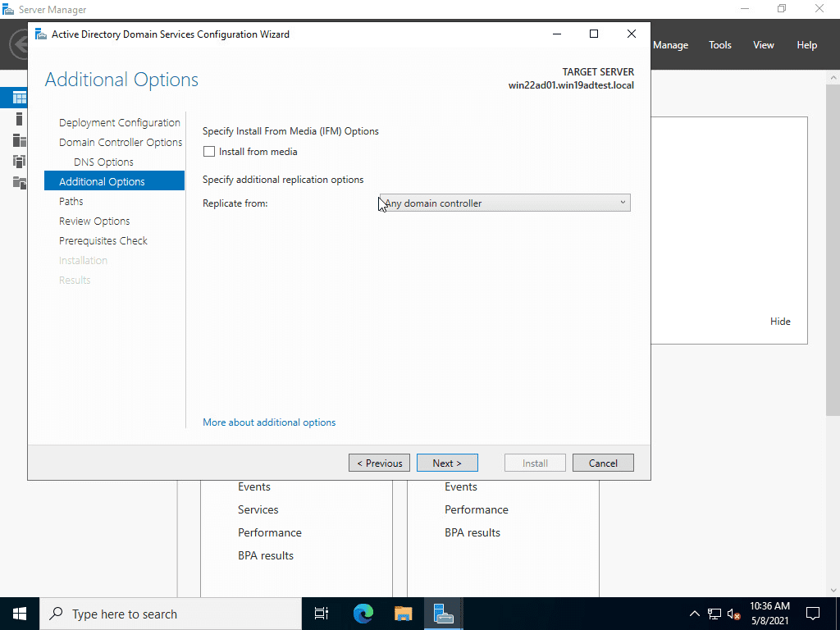840x630 pixels.
Task: Click the Next button in the wizard
Action: [447, 462]
